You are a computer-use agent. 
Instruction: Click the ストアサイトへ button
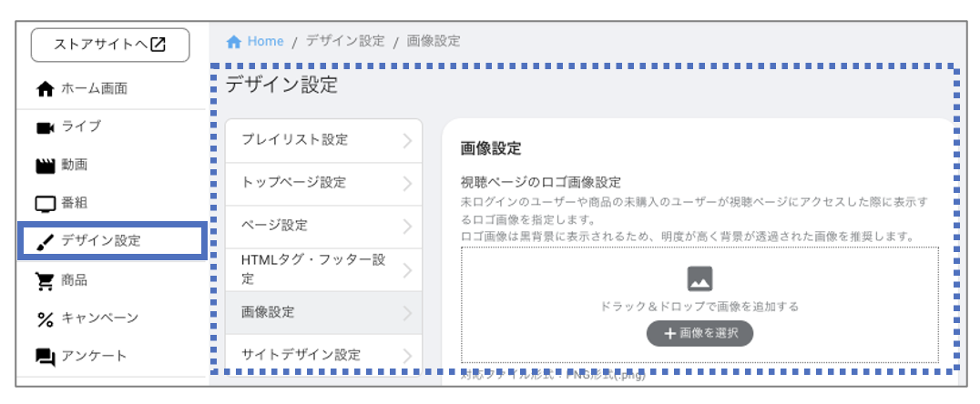[x=110, y=45]
